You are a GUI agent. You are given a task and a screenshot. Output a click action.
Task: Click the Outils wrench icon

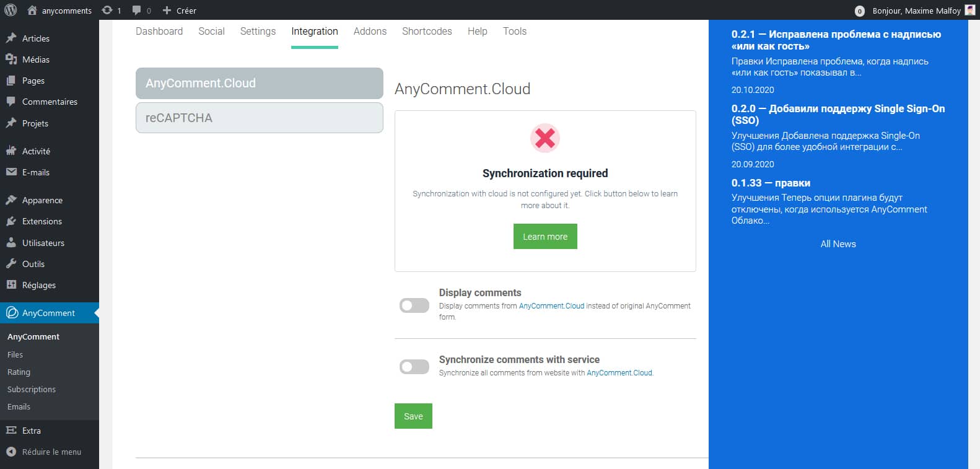(x=11, y=264)
